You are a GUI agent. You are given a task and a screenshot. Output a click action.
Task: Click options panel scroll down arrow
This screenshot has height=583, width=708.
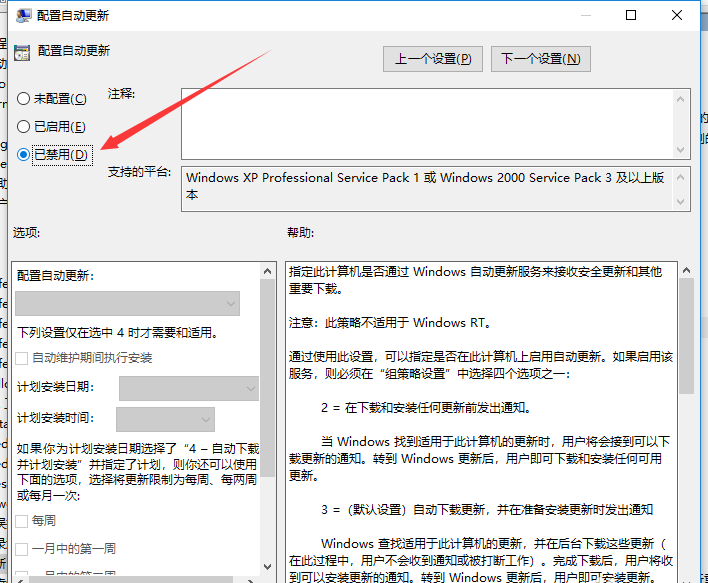(x=267, y=566)
